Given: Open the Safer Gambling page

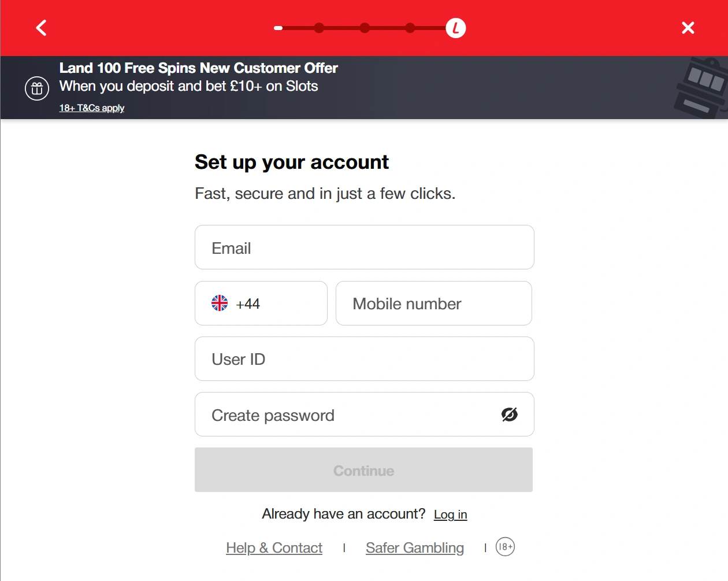Looking at the screenshot, I should click(414, 547).
